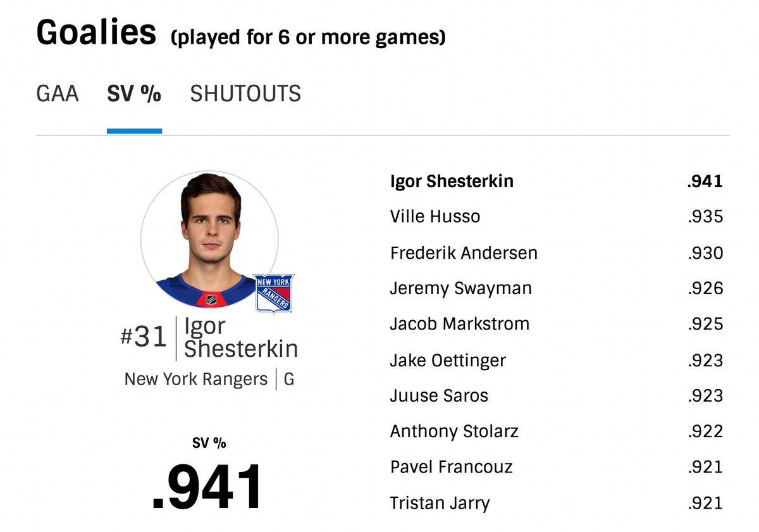Pick Anthony Stolarz from the list
759x532 pixels.
pyautogui.click(x=557, y=431)
